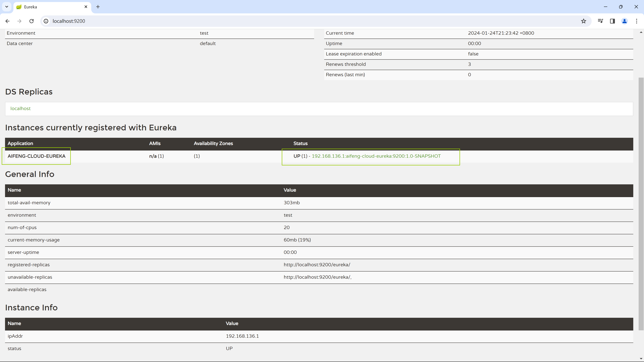
Task: Bookmark this page with the star icon
Action: coord(583,21)
